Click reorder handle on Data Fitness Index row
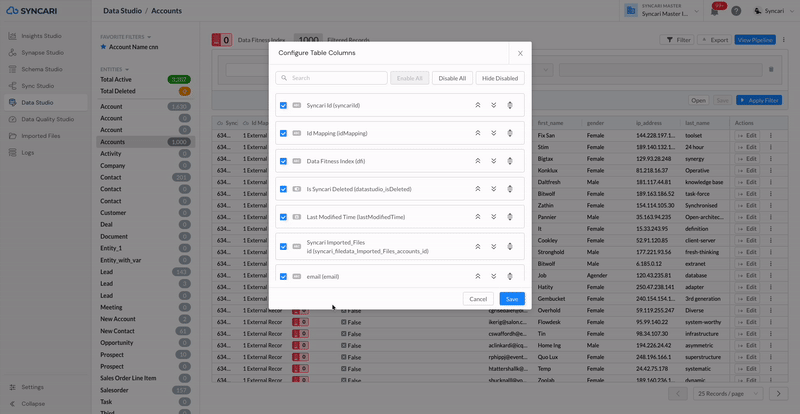Screen dimensions: 800x414 (x=509, y=161)
